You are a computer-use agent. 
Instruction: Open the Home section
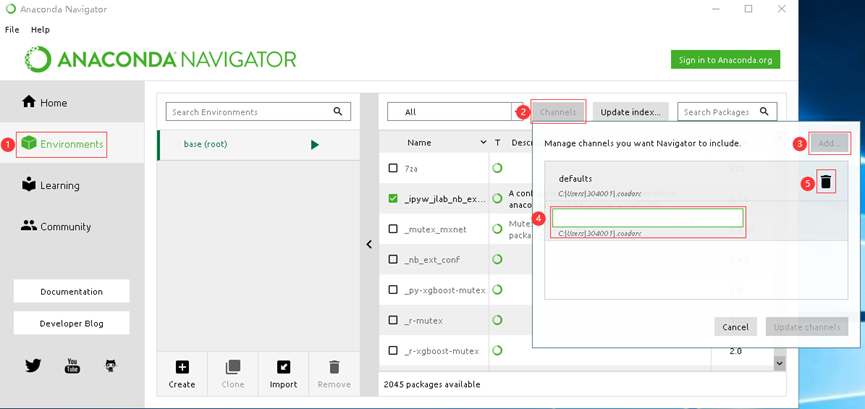click(x=44, y=103)
